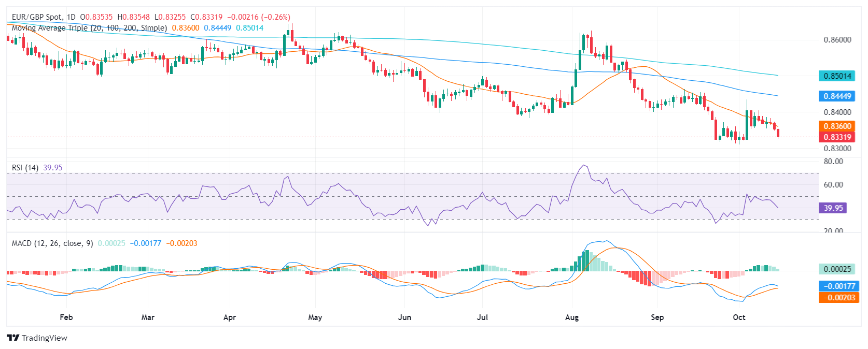Click the Feb label on time axis

pyautogui.click(x=66, y=317)
